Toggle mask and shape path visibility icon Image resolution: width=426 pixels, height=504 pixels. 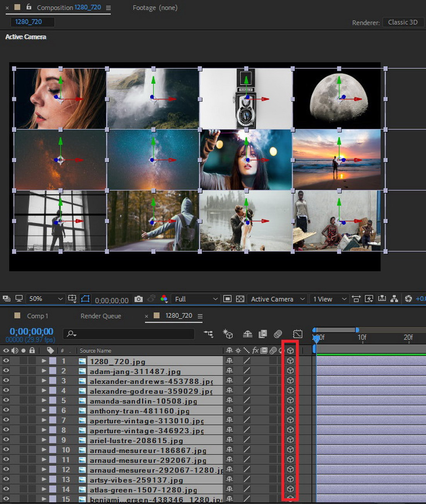pyautogui.click(x=85, y=299)
